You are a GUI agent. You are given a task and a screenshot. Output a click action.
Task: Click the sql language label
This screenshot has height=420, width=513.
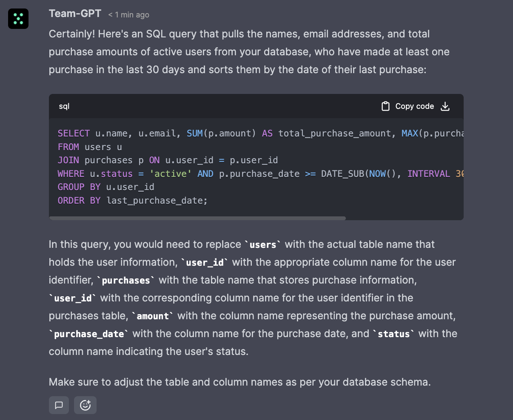click(64, 106)
